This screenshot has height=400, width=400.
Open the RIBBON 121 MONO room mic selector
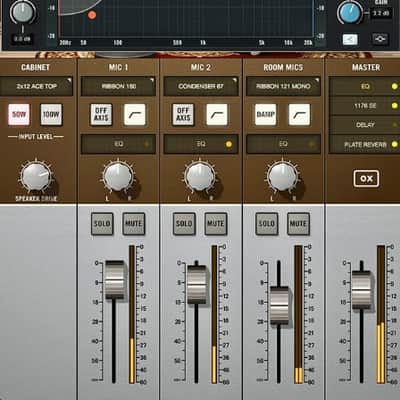click(283, 86)
